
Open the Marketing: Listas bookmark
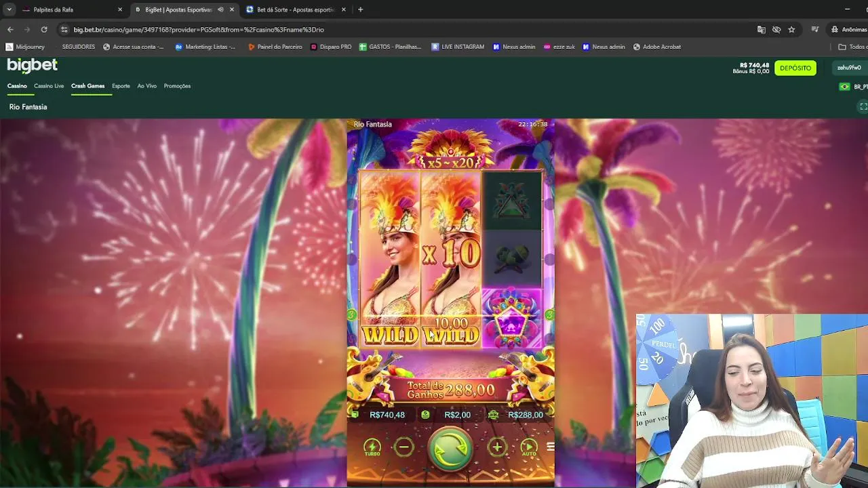click(x=205, y=47)
